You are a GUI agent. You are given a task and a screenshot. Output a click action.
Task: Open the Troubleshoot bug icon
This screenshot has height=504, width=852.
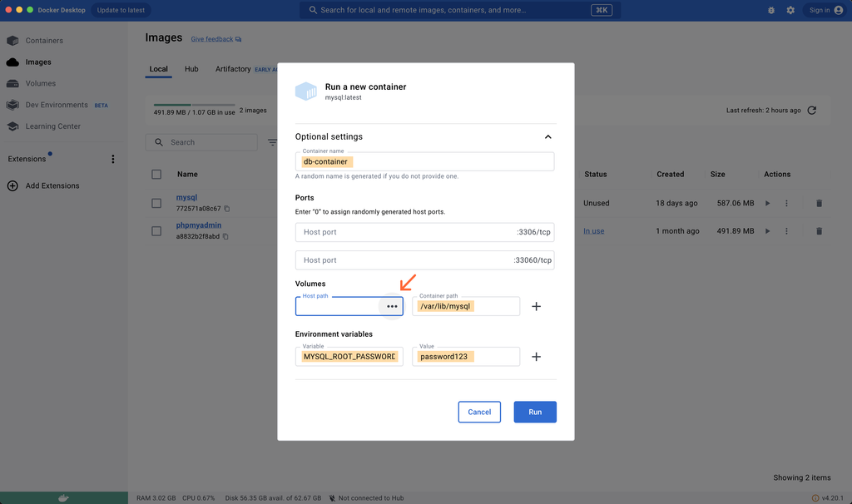tap(770, 11)
